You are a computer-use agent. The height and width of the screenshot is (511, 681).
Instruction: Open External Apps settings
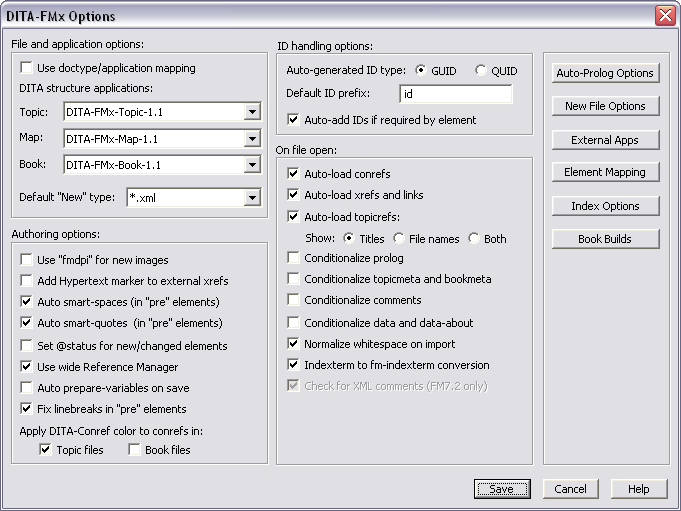point(605,140)
